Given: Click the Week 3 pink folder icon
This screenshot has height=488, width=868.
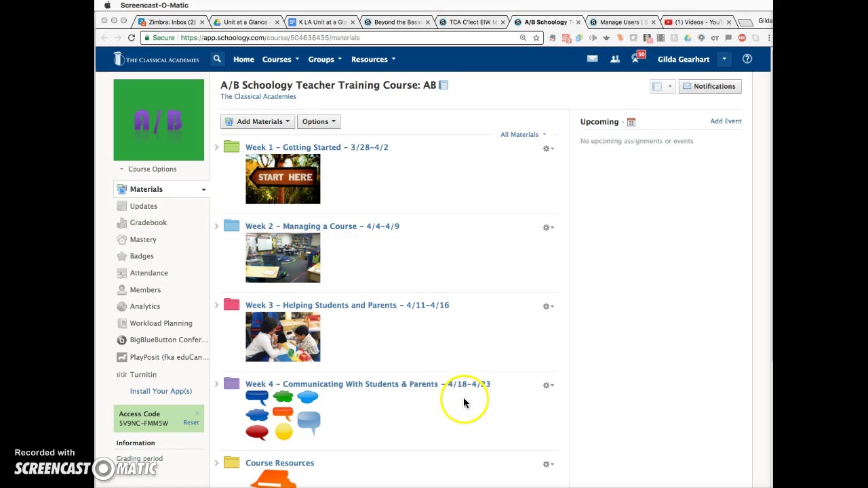Looking at the screenshot, I should click(231, 304).
